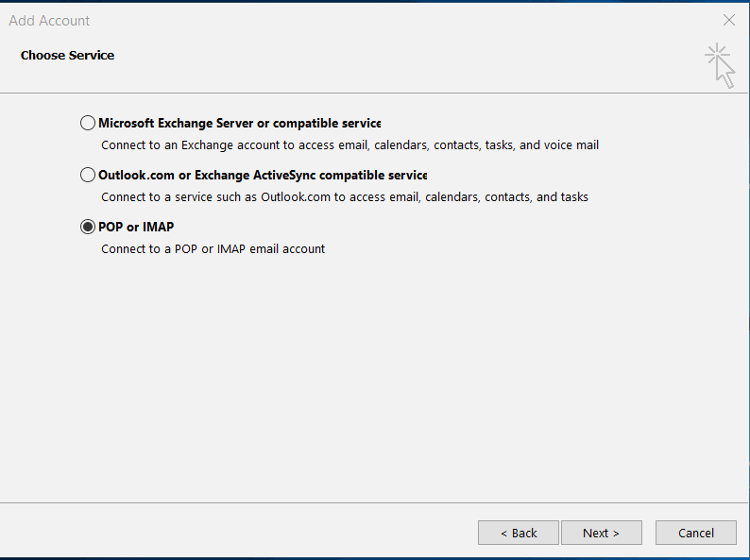Click the 'Outlook.com or Exchange ActiveSync compatible service' label
Viewport: 750px width, 560px height.
coord(263,176)
